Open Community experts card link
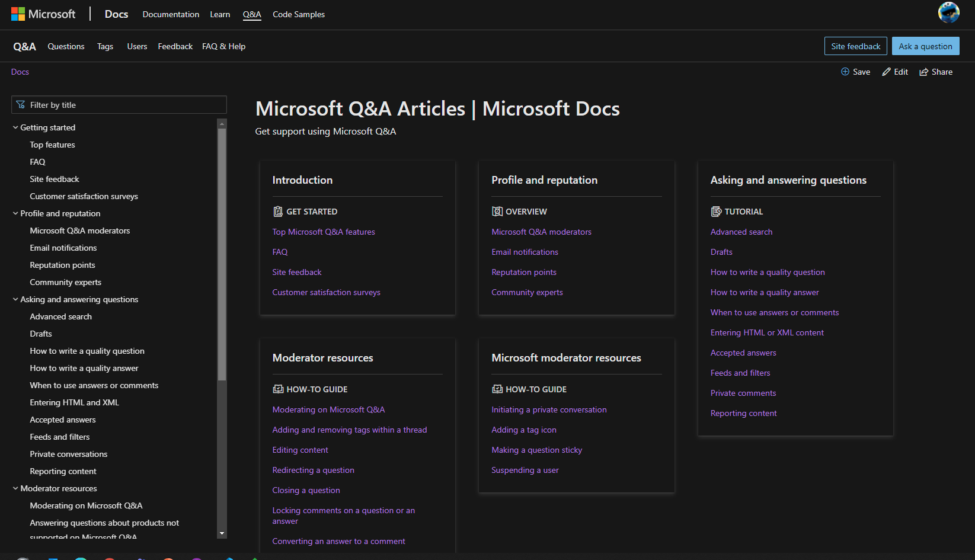Image resolution: width=975 pixels, height=560 pixels. (527, 292)
